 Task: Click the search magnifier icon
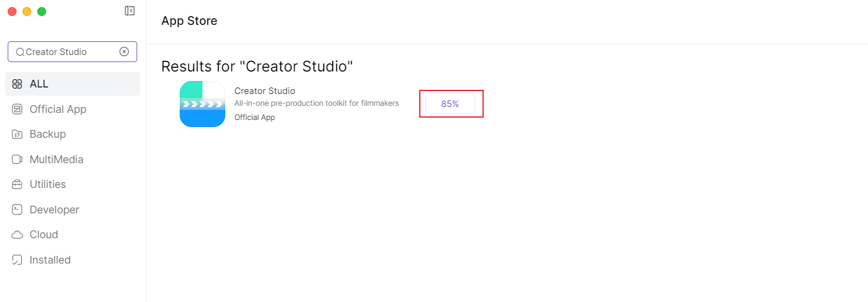[20, 52]
